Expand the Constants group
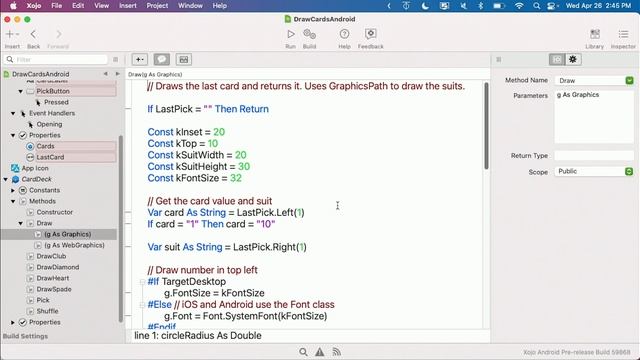The height and width of the screenshot is (360, 640). click(13, 191)
